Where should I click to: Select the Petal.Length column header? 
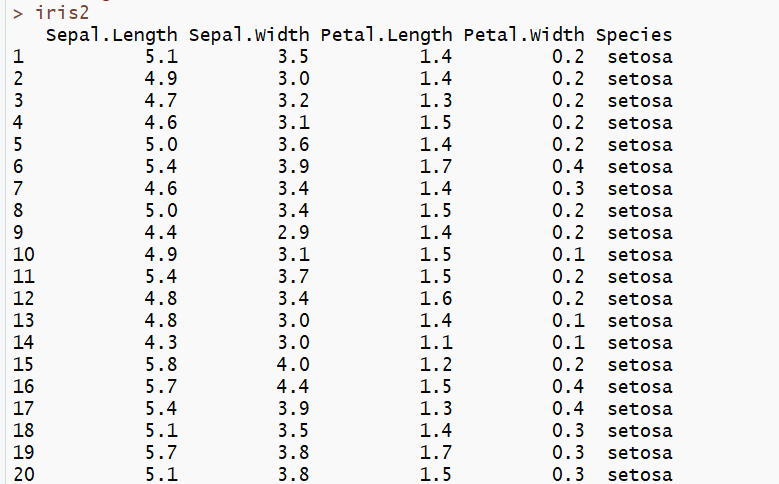point(386,35)
